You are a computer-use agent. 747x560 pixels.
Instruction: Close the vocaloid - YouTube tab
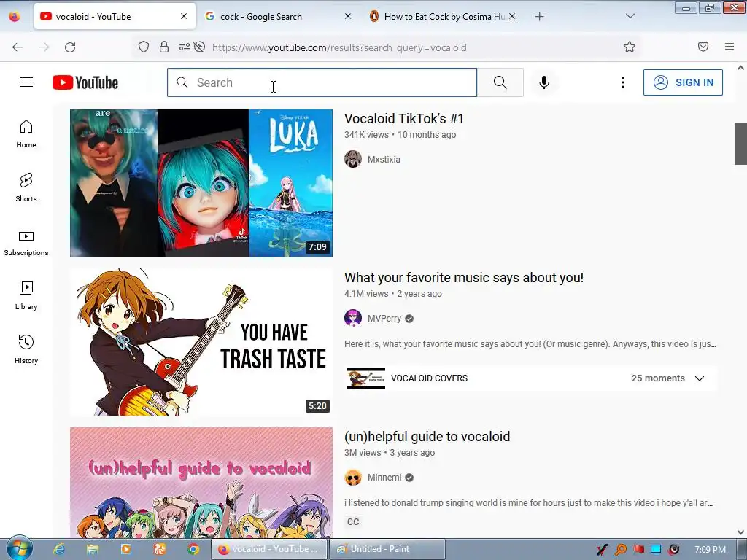(x=184, y=16)
